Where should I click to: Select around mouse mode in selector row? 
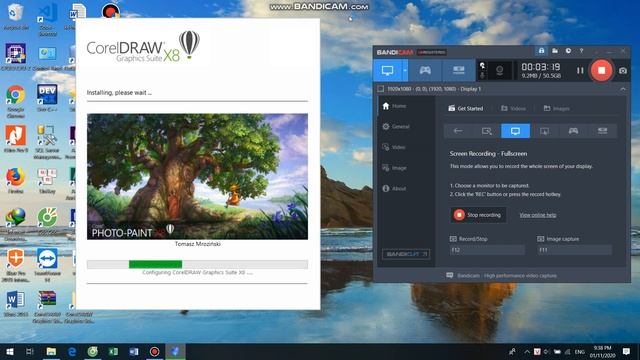[x=544, y=131]
